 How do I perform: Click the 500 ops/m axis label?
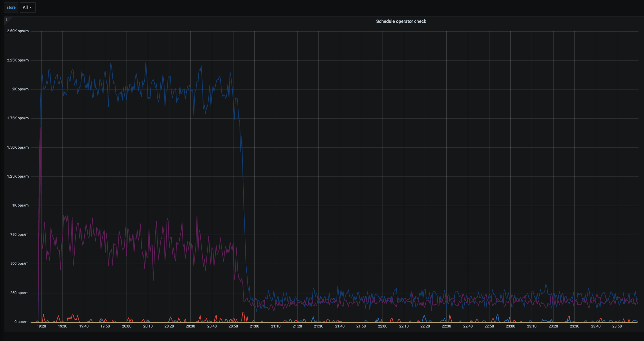click(x=19, y=263)
